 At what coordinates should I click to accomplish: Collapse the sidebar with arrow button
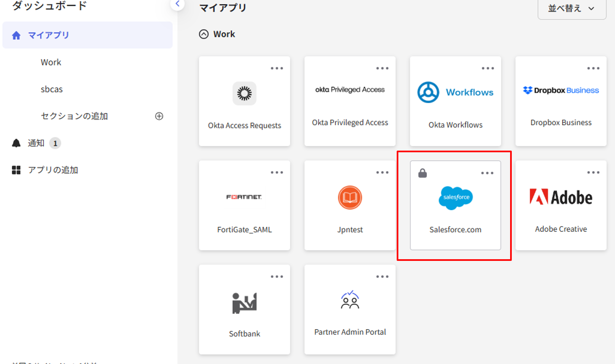coord(178,4)
